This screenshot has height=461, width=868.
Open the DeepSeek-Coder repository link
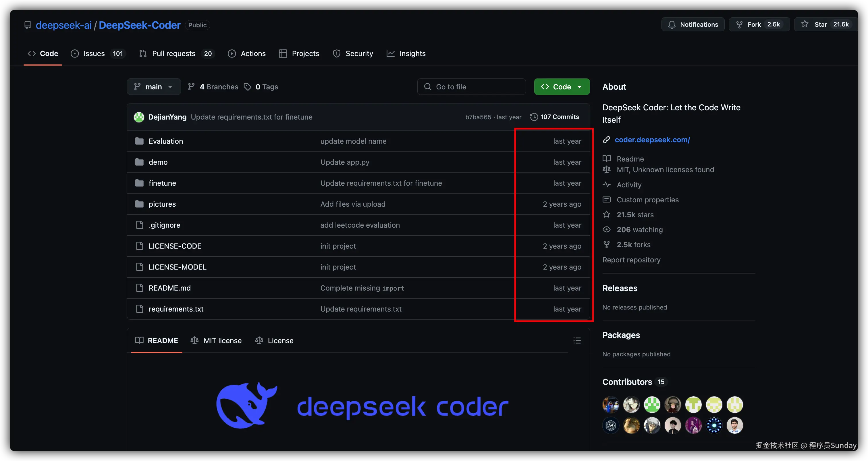coord(140,25)
